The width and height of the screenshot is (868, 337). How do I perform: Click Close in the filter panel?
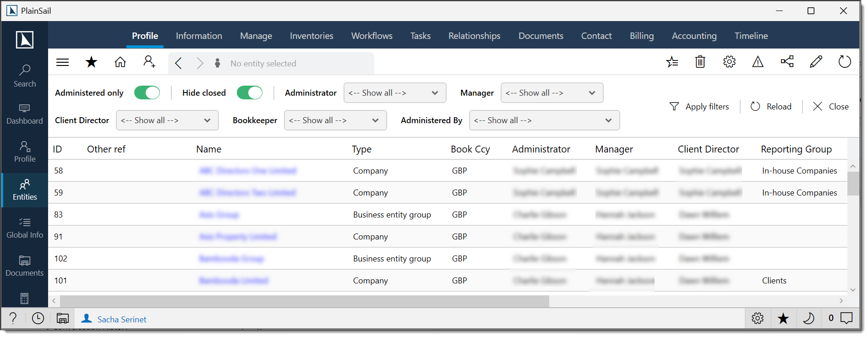coord(831,107)
